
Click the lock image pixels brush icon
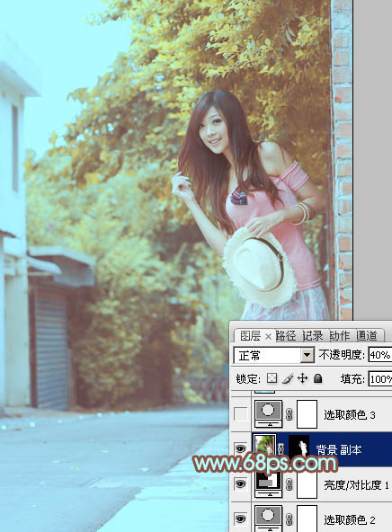288,378
